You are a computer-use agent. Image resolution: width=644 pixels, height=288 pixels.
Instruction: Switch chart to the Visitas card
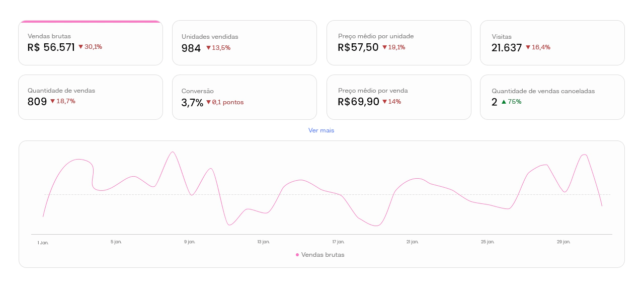(x=552, y=43)
